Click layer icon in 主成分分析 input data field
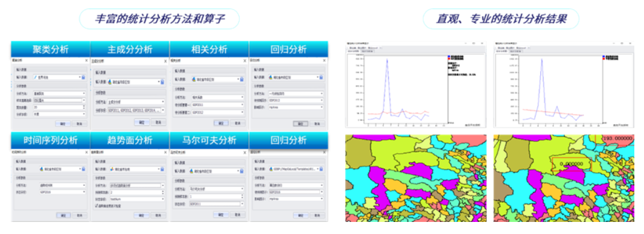Image resolution: width=644 pixels, height=234 pixels. (110, 81)
